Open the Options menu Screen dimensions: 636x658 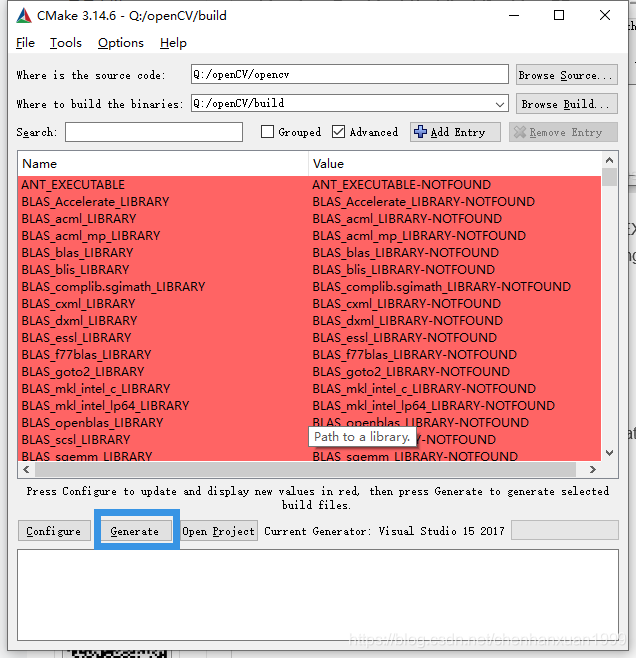(x=121, y=43)
